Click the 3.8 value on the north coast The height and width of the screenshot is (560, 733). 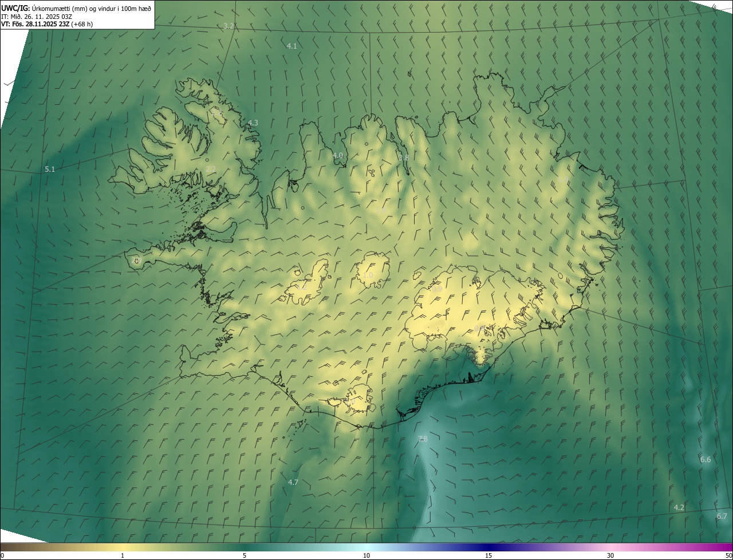pos(404,158)
